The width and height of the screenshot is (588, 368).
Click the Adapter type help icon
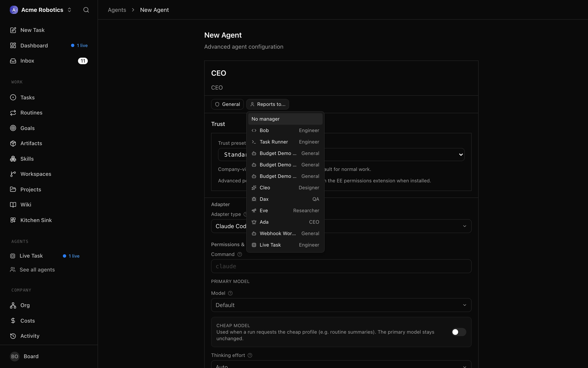tap(245, 214)
